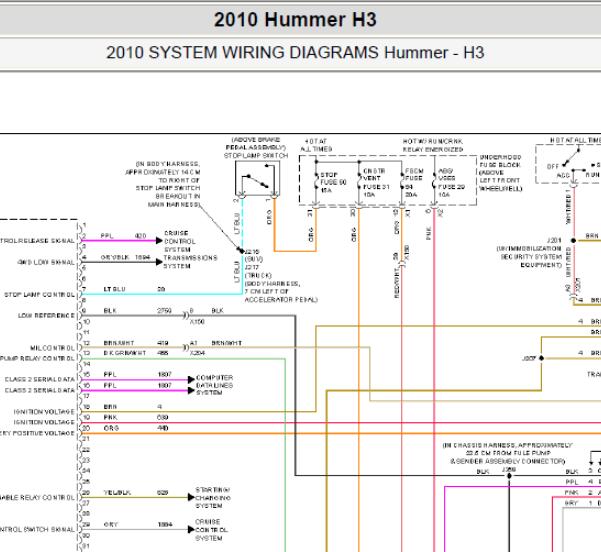The height and width of the screenshot is (552, 601).
Task: Click the "ACC" ignition switch position label
Action: pos(563,175)
